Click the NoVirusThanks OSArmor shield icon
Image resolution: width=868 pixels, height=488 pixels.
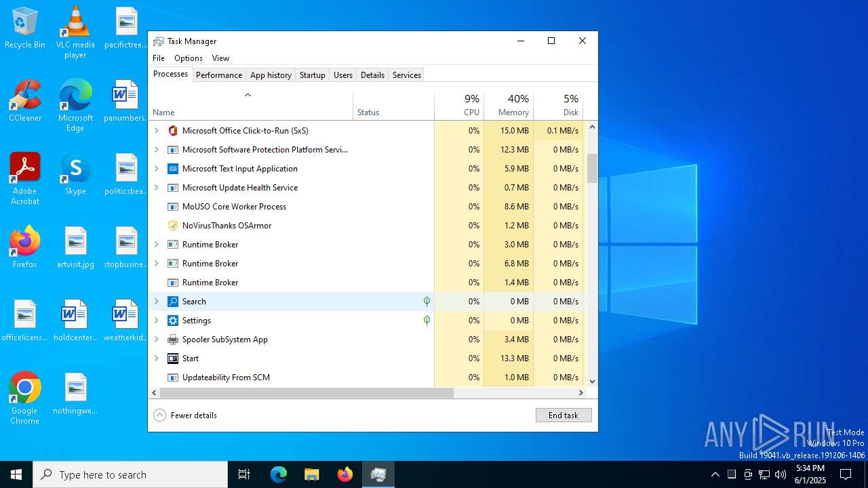(173, 226)
